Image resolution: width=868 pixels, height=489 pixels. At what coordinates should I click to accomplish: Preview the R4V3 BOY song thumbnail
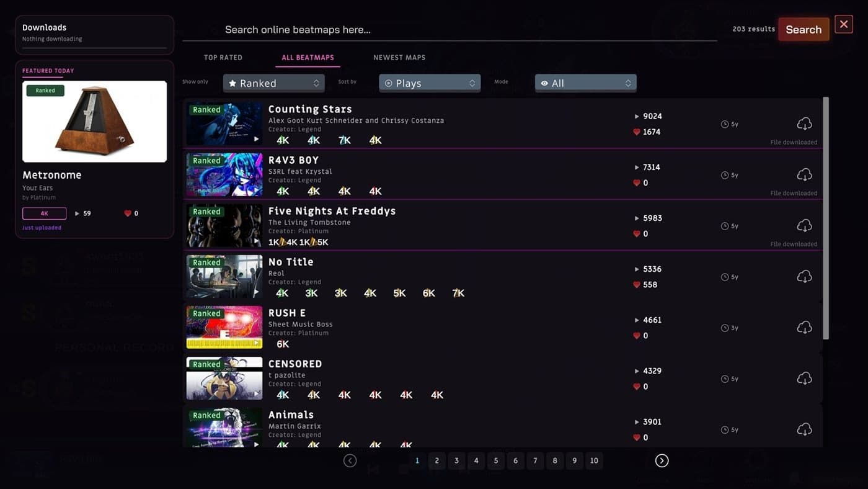(224, 175)
